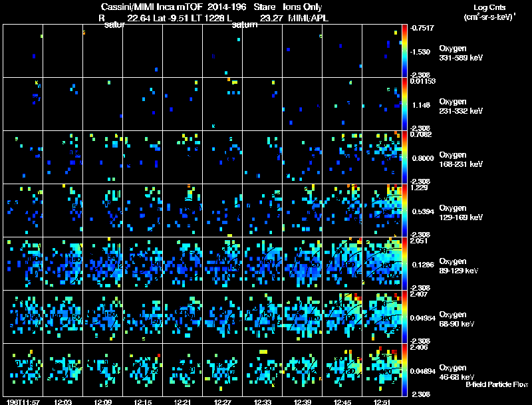Click the '0.01153' colorbar value
This screenshot has height=405, width=532.
pos(423,81)
